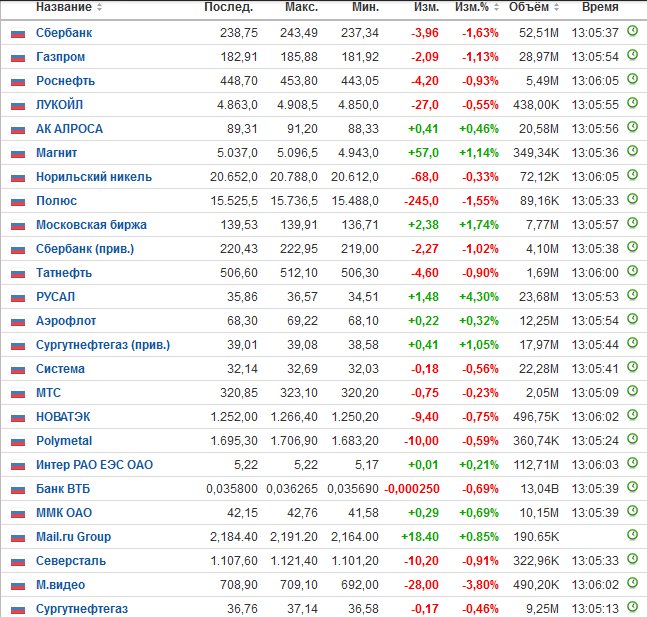
Task: Click the clock icon in the РУСАЛ row
Action: click(x=632, y=294)
